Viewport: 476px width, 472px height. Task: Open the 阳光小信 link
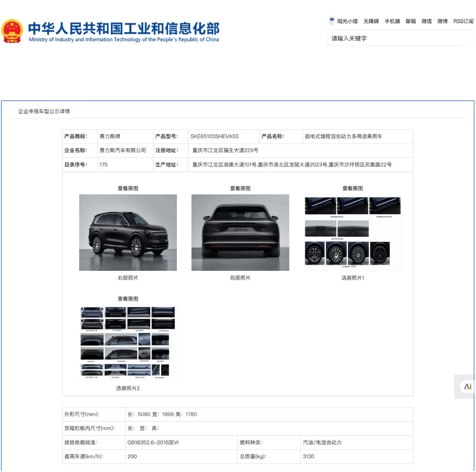[x=347, y=21]
